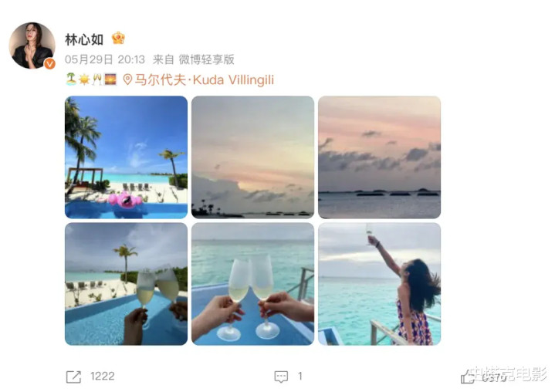
Task: Open the repost share icon
Action: coord(73,377)
